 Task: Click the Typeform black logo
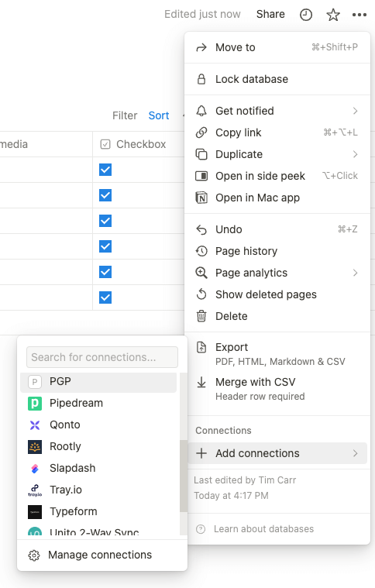[x=35, y=512]
